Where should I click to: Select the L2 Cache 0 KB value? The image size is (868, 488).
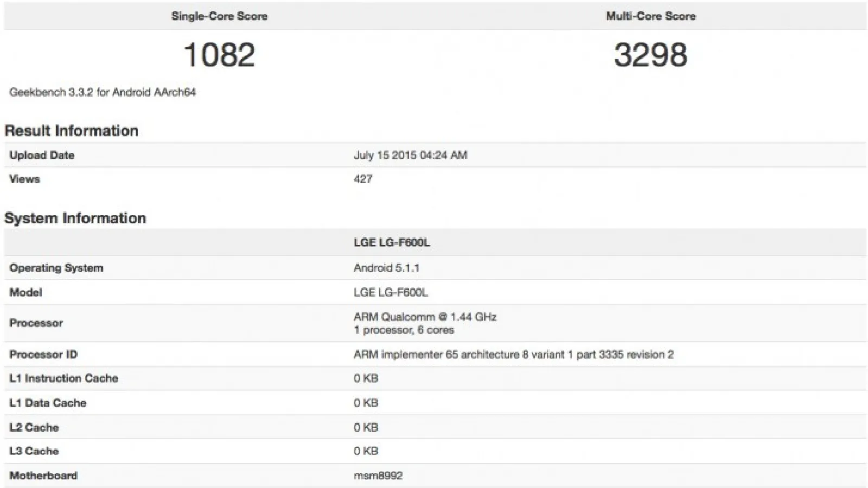tap(366, 427)
